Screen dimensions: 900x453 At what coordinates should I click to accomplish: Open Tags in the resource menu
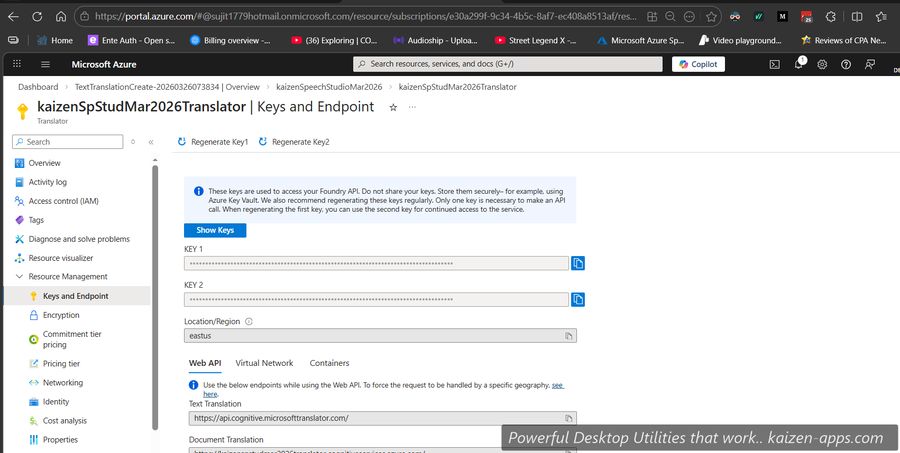[36, 220]
